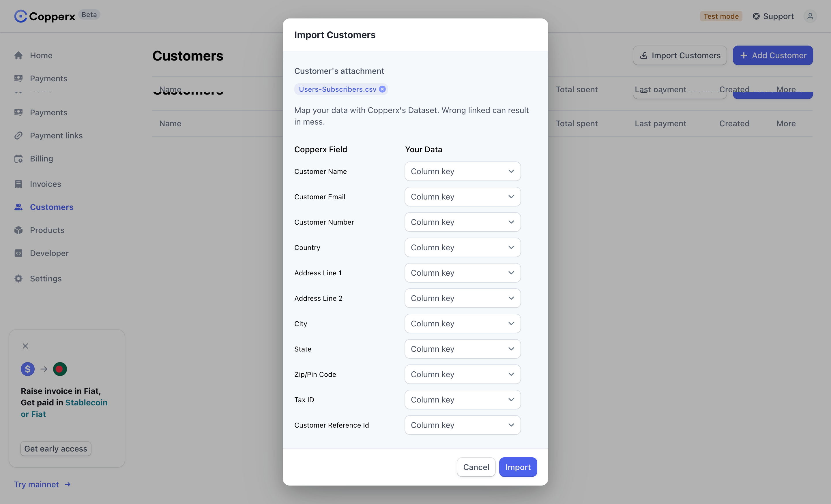Open Address Line 1 column key dropdown
The height and width of the screenshot is (504, 831).
tap(462, 273)
